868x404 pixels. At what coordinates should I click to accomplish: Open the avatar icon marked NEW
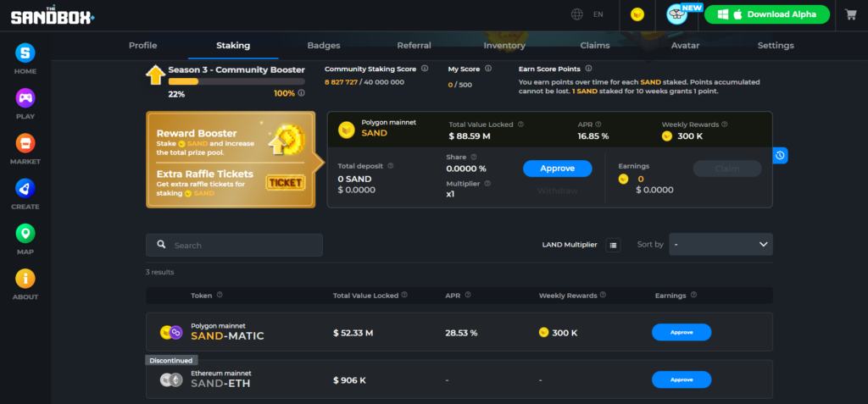(677, 14)
